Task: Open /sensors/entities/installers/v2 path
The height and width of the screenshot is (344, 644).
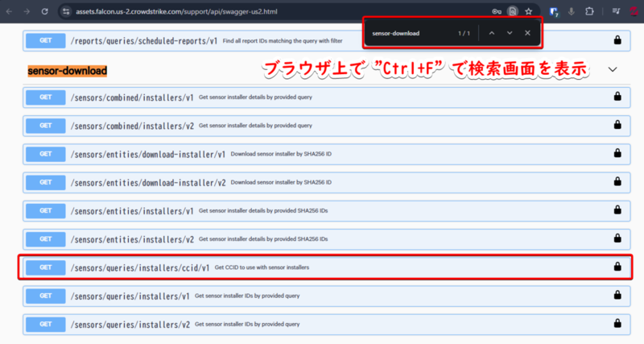Action: 132,239
